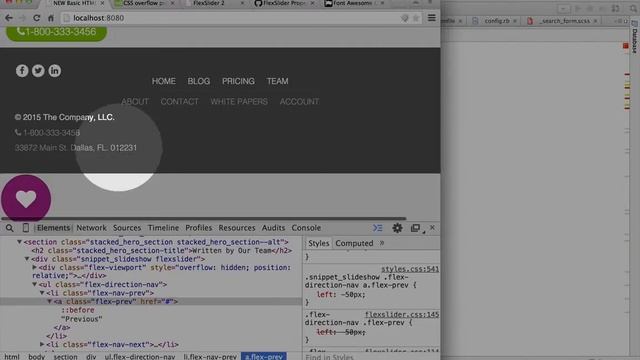Expand the flex-viewport div
Viewport: 640px width, 360px height.
point(34,267)
